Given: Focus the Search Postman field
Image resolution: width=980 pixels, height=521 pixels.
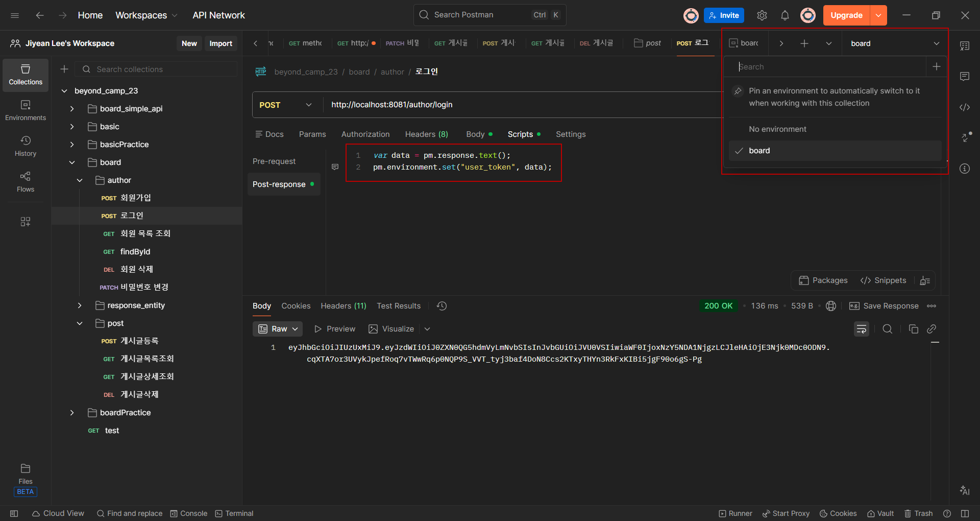Looking at the screenshot, I should pos(490,15).
